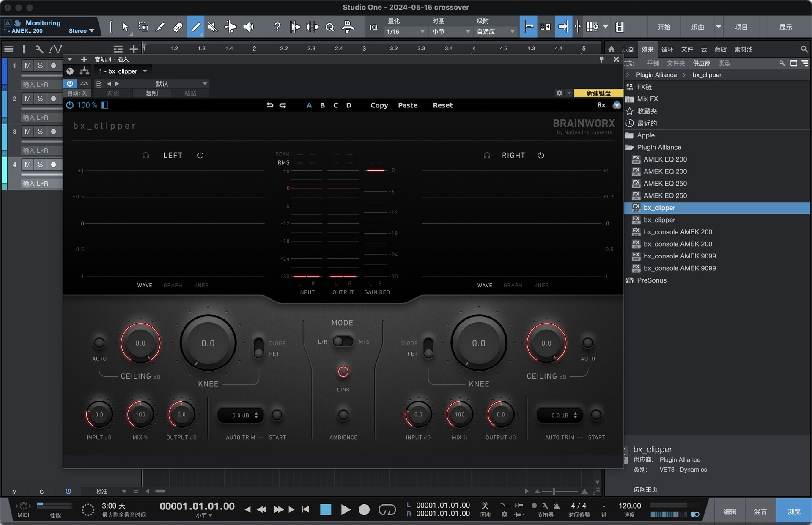812x525 pixels.
Task: Add a track with plus icon
Action: click(134, 49)
